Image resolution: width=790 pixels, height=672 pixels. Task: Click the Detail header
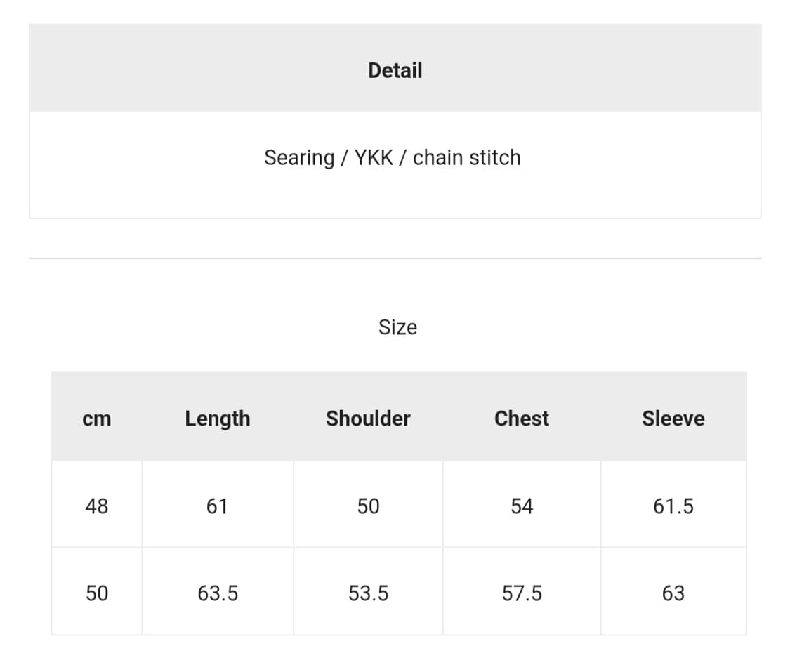tap(395, 70)
